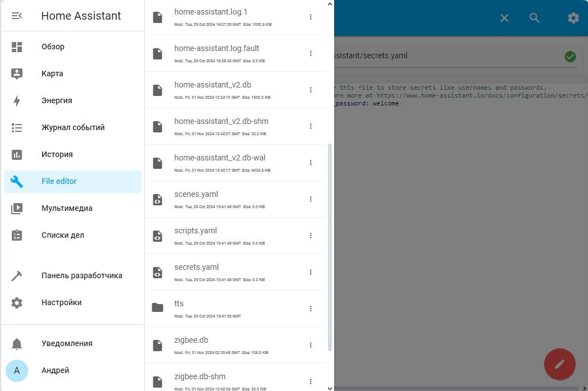Open Настройки settings page
The image size is (588, 391).
(73, 303)
